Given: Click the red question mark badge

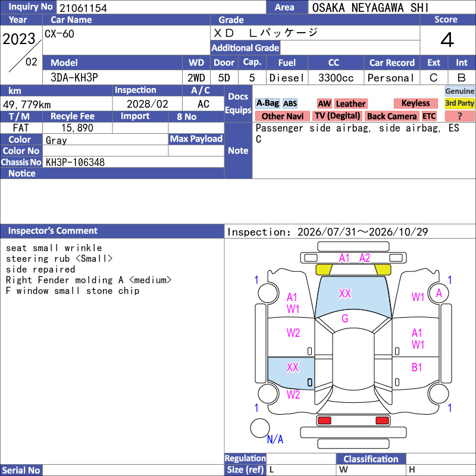Looking at the screenshot, I should [459, 116].
